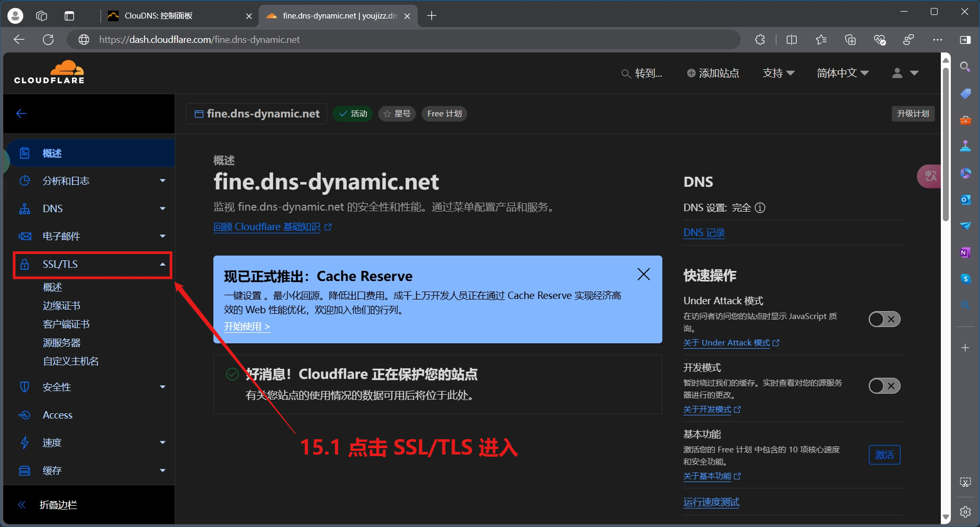Refresh the page
The image size is (980, 527).
pyautogui.click(x=48, y=40)
